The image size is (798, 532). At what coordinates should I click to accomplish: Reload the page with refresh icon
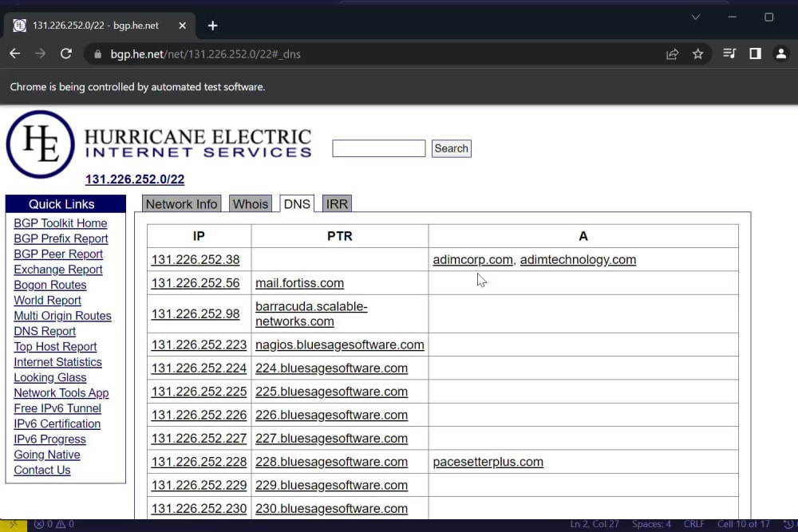tap(66, 54)
